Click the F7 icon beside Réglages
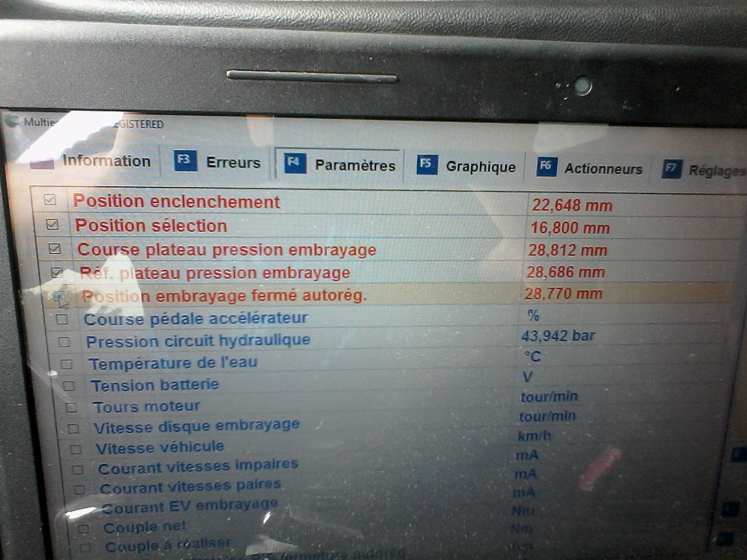747x560 pixels. tap(671, 169)
